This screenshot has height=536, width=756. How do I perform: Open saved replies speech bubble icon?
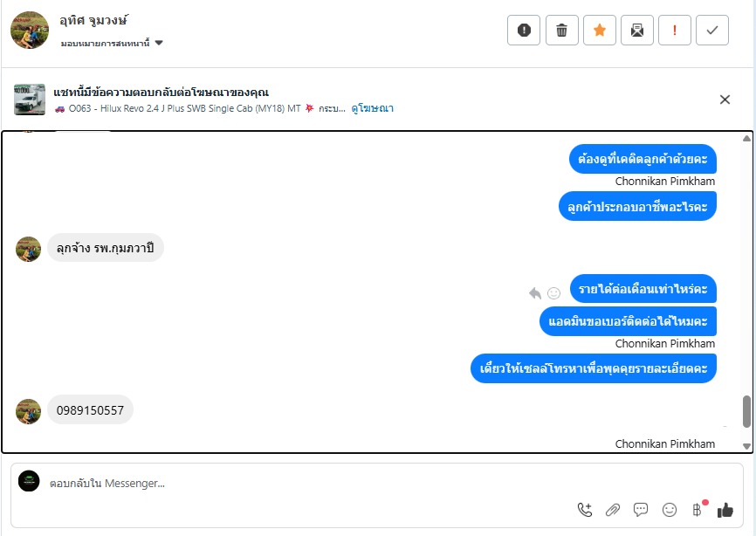pos(641,510)
